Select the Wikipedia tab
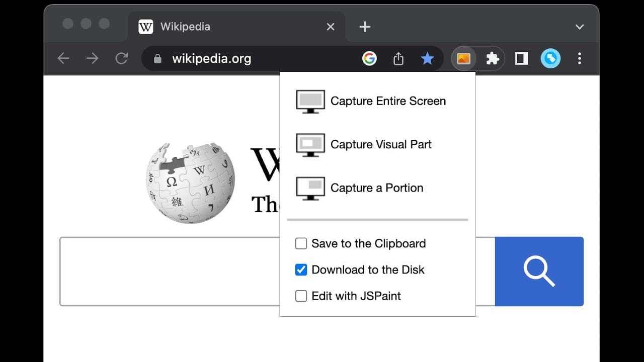The image size is (644, 362). [236, 27]
